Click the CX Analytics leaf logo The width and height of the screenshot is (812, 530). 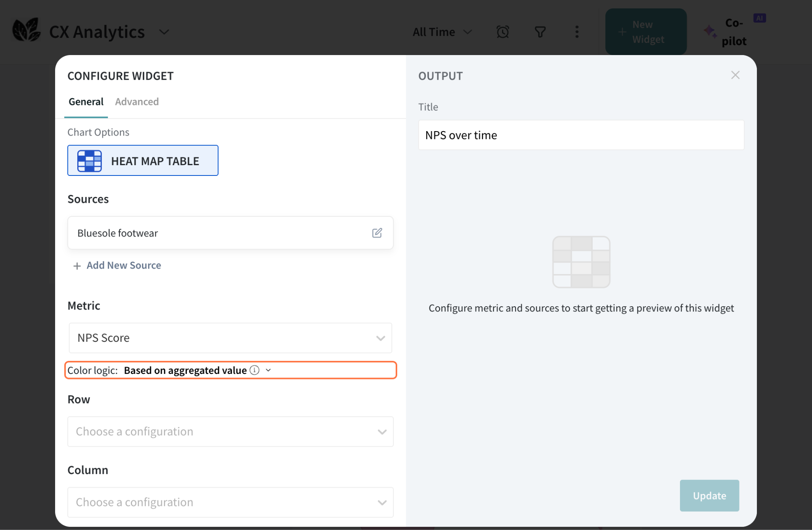(26, 30)
